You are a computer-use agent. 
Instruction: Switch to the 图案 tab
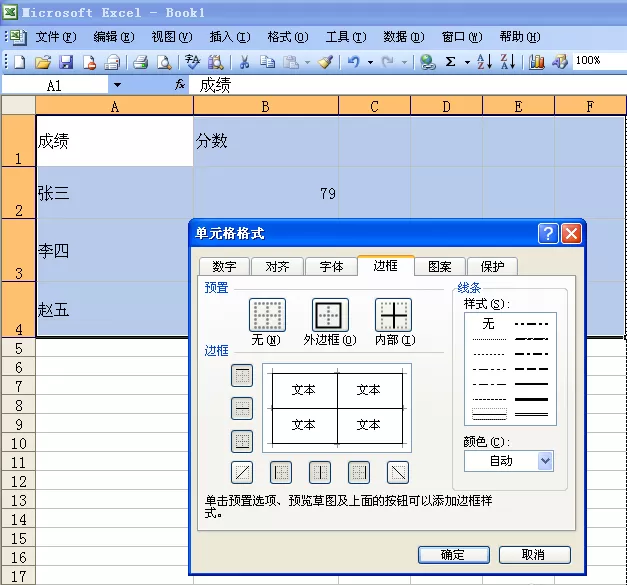[x=440, y=266]
